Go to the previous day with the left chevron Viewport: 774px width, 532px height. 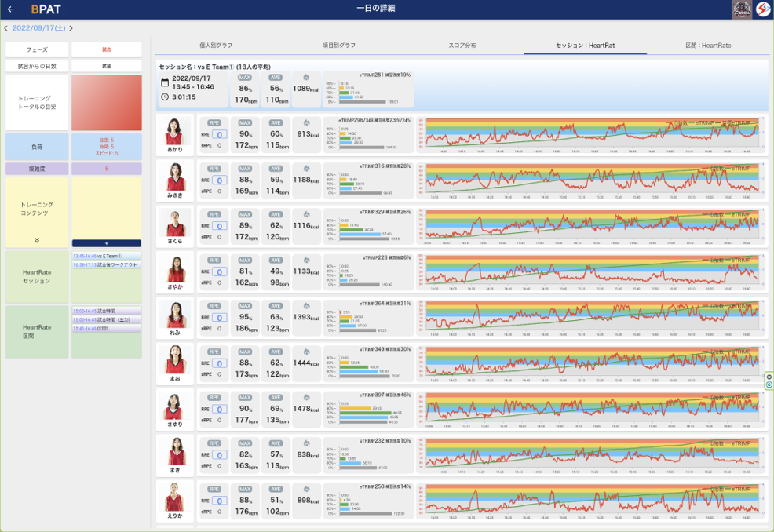pyautogui.click(x=6, y=28)
